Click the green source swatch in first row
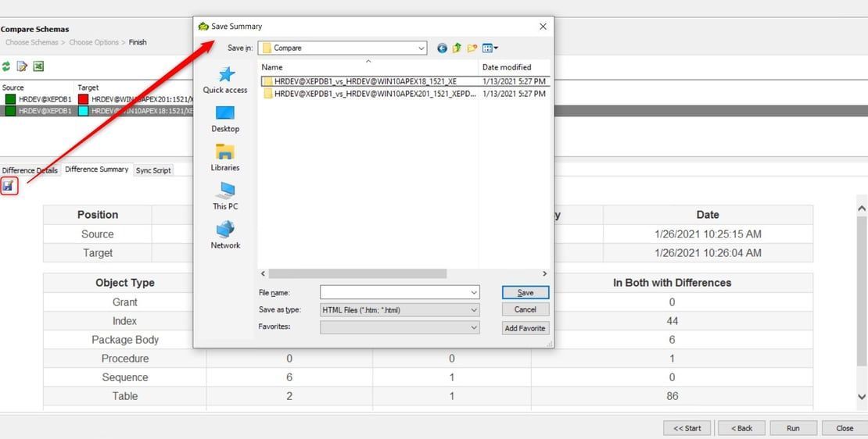Image resolution: width=868 pixels, height=439 pixels. (10, 99)
